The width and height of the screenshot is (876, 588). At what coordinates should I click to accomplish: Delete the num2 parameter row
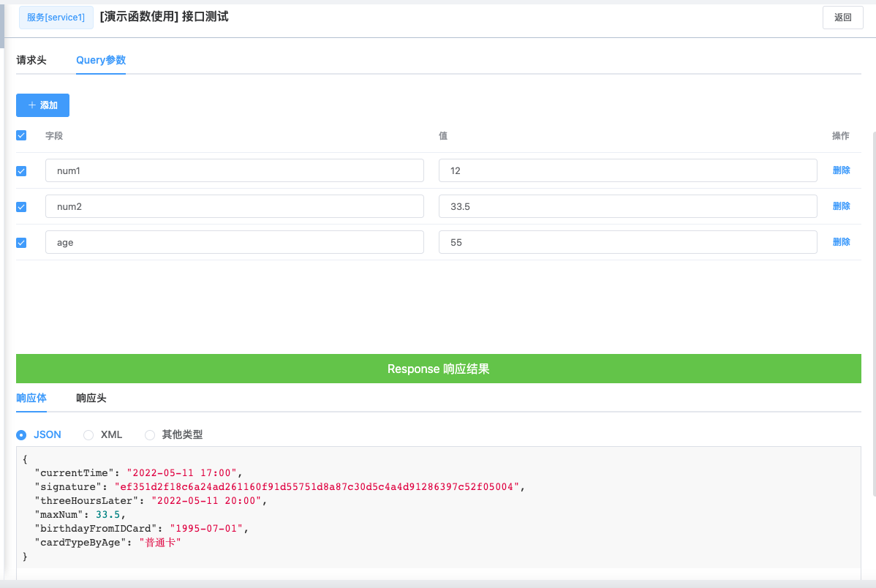tap(841, 206)
